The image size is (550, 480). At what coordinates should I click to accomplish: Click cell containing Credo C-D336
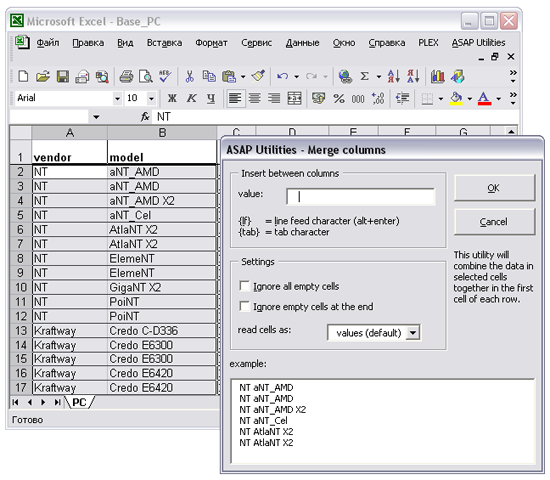(162, 331)
